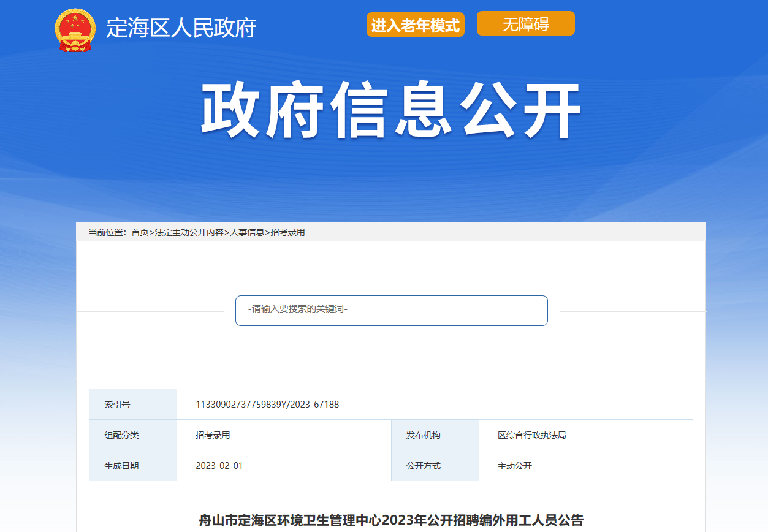768x532 pixels.
Task: Click the 舟山市定海区环境卫生管理中心 announcement title
Action: tap(391, 520)
